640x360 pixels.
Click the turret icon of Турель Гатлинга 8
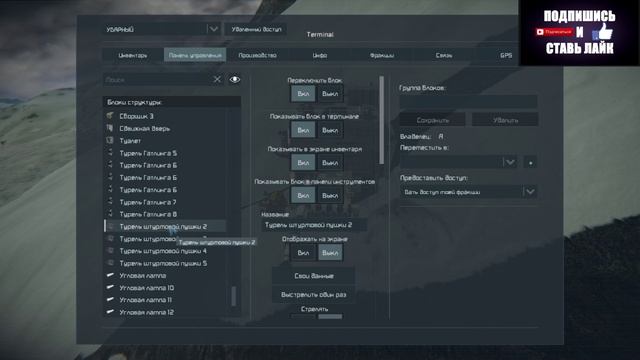tap(110, 214)
